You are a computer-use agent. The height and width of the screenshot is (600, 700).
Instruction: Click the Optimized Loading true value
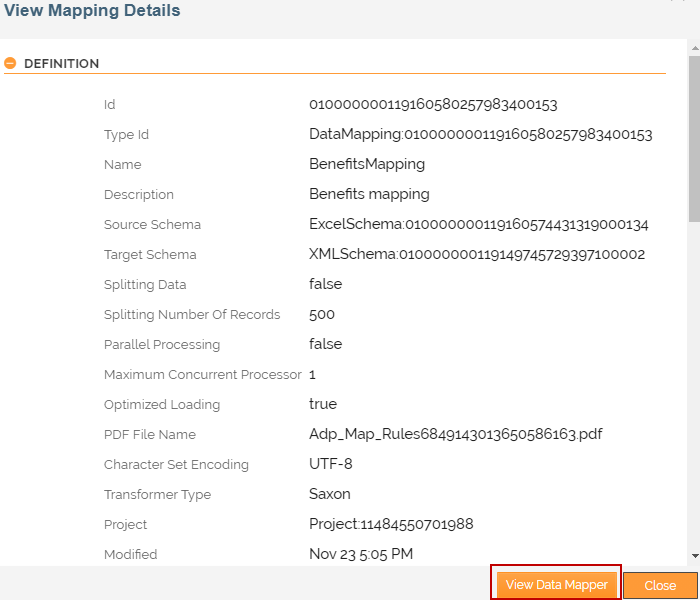click(x=323, y=404)
